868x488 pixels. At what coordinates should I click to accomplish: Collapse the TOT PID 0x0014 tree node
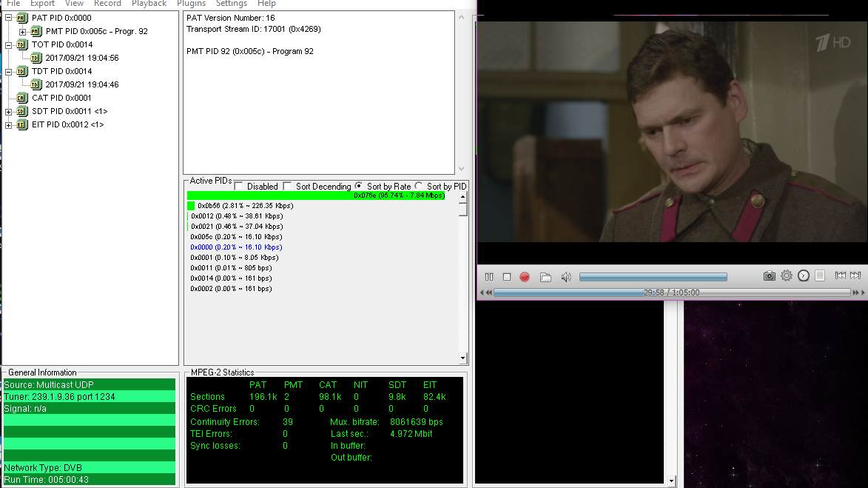[x=8, y=45]
